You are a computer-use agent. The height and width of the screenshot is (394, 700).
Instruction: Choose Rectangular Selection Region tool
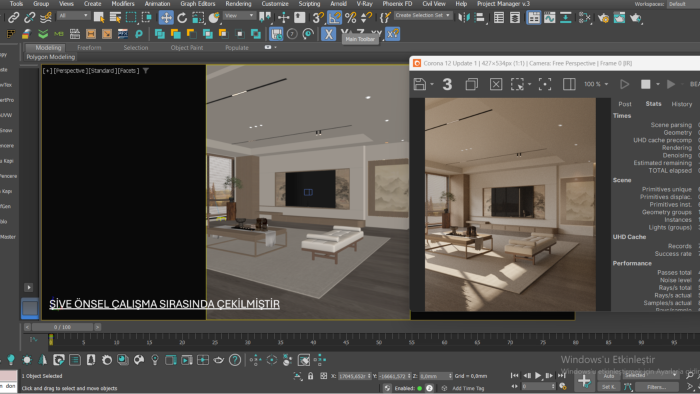coord(131,18)
